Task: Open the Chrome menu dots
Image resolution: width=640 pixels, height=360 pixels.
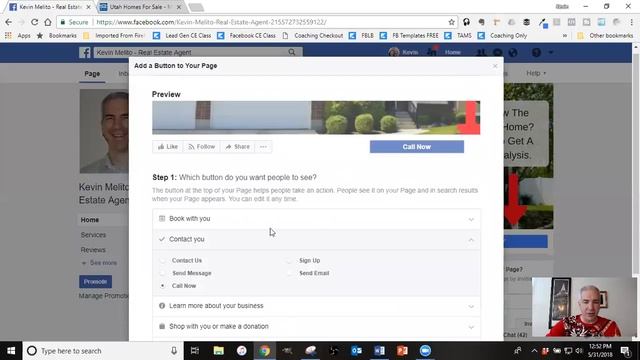Action: (631, 22)
